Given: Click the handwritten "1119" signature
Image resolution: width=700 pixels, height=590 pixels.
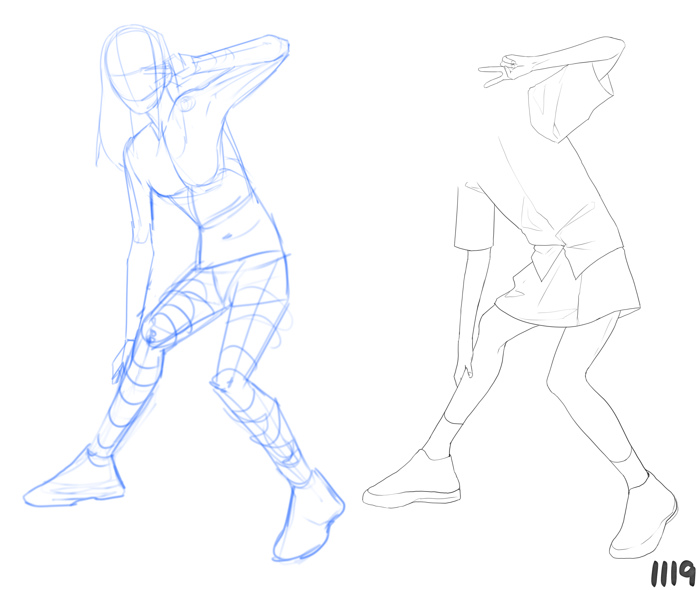Looking at the screenshot, I should (x=673, y=573).
